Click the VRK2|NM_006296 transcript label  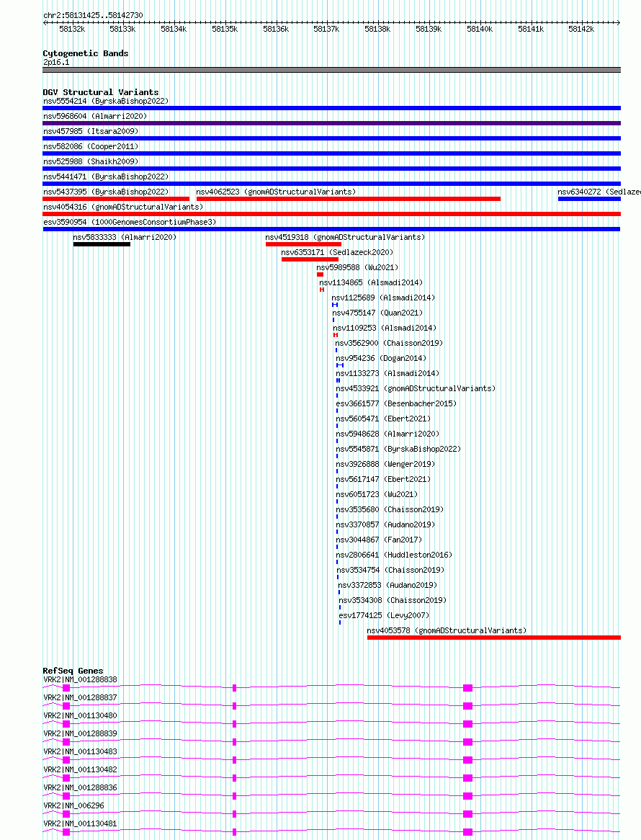tap(74, 805)
